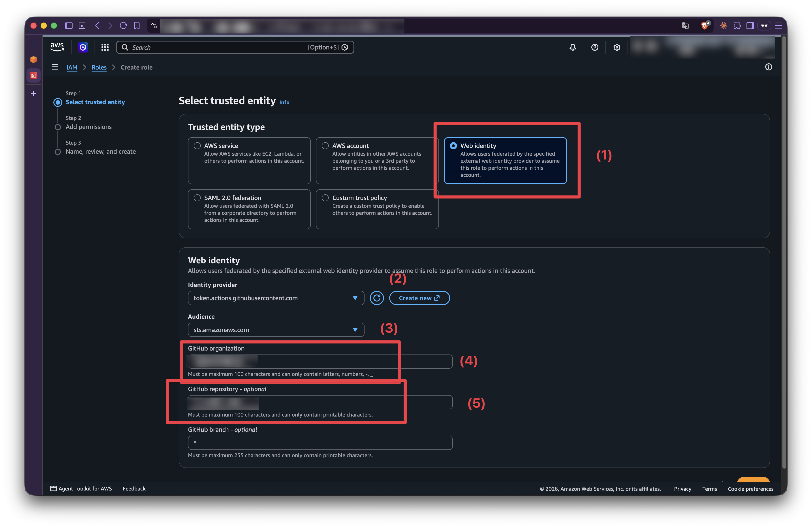Viewport: 812px width, 528px height.
Task: Click the sunglasses private-mode icon
Action: (764, 26)
